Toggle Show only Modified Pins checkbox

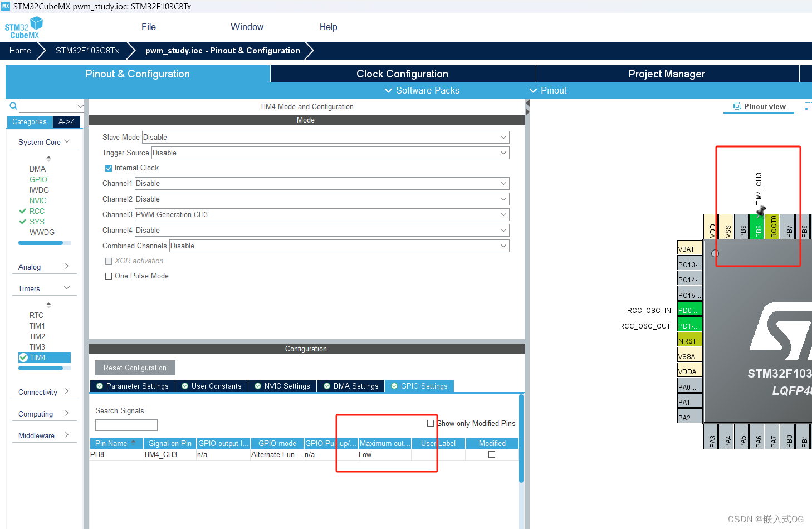[431, 423]
